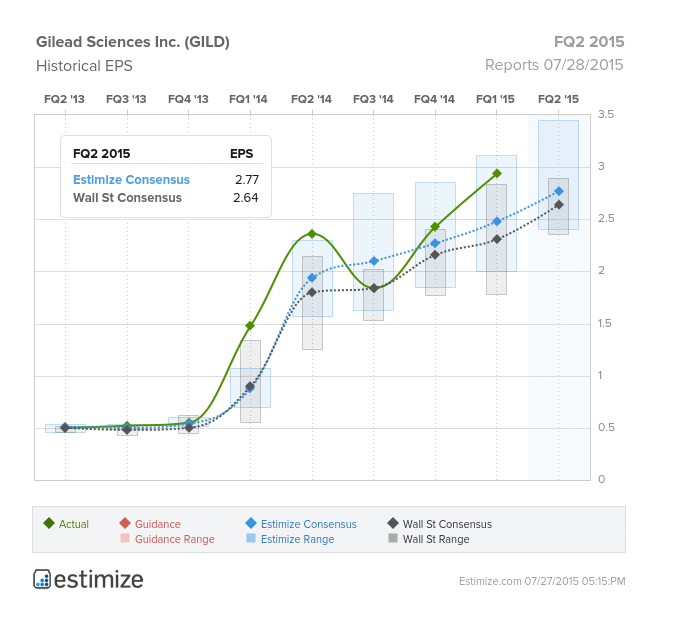Image resolution: width=675 pixels, height=620 pixels.
Task: Select the FQ1 '15 Actual green data point
Action: (x=497, y=174)
